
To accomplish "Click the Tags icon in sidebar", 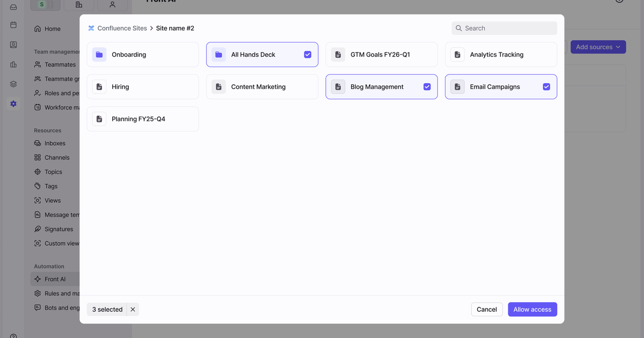I will point(38,186).
